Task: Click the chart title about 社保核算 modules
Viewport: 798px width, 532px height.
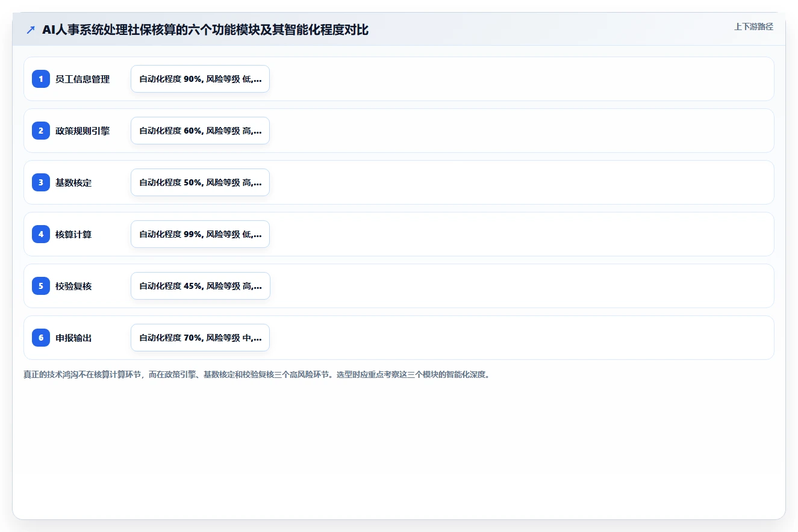Action: pos(205,29)
